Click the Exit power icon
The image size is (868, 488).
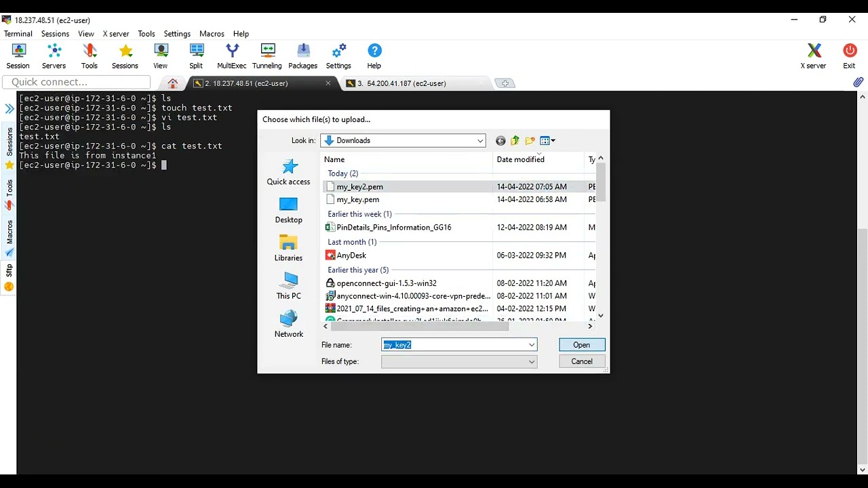(x=850, y=56)
